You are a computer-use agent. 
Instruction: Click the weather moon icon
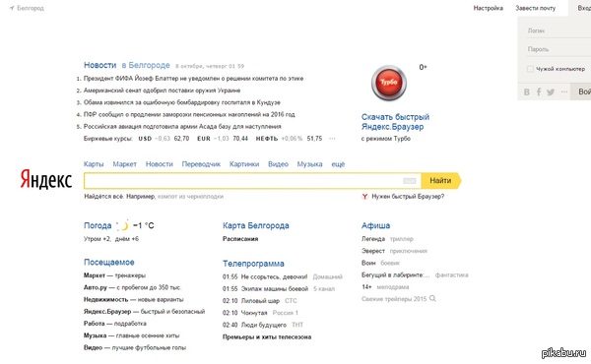pos(123,225)
